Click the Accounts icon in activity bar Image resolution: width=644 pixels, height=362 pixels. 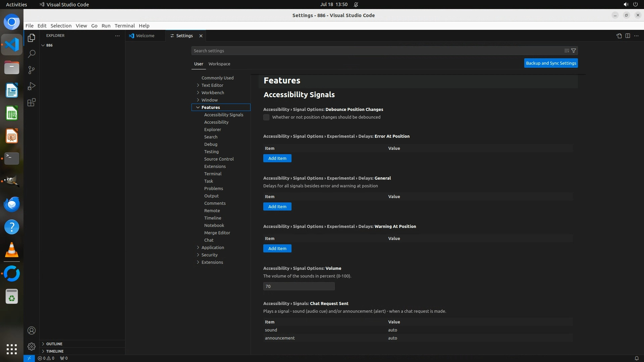click(32, 330)
